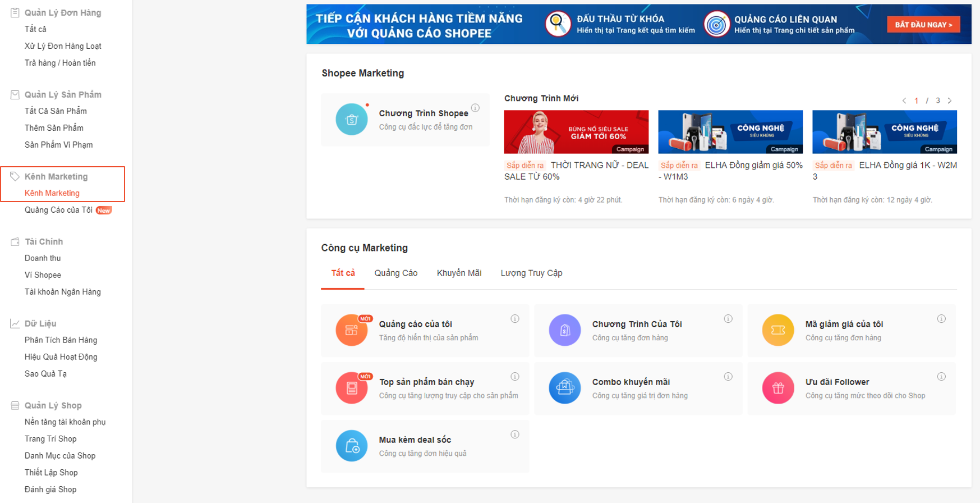This screenshot has height=503, width=980.
Task: Click the Quảng cáo liên quan target icon in banner
Action: (717, 24)
